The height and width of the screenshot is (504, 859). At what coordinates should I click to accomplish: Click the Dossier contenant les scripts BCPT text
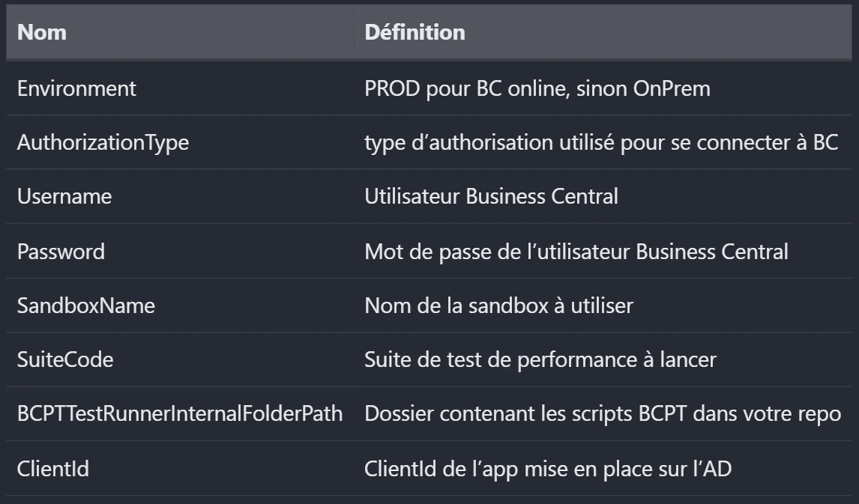point(603,413)
